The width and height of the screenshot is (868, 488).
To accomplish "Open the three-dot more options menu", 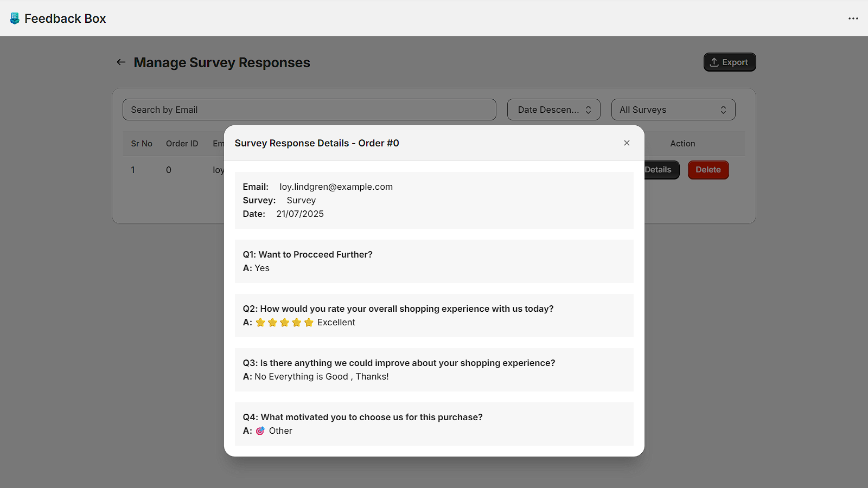I will pyautogui.click(x=853, y=18).
